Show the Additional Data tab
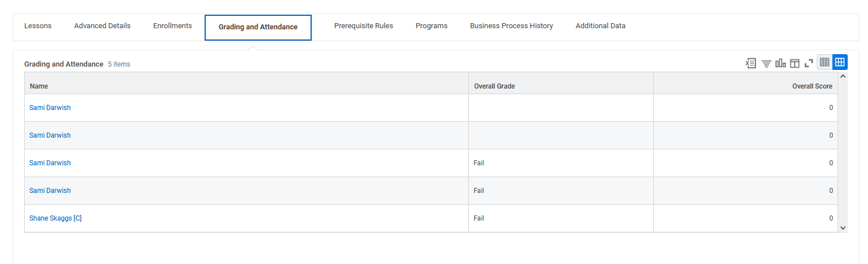 [600, 26]
